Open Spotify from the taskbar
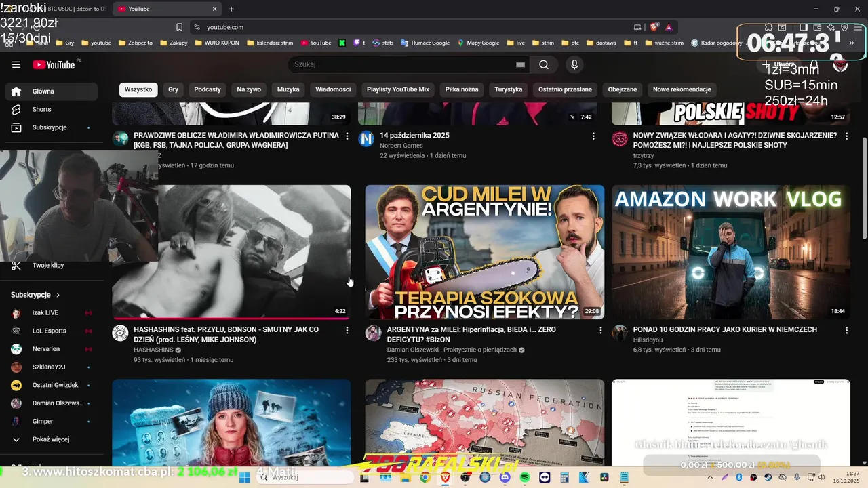The height and width of the screenshot is (488, 868). click(x=525, y=478)
